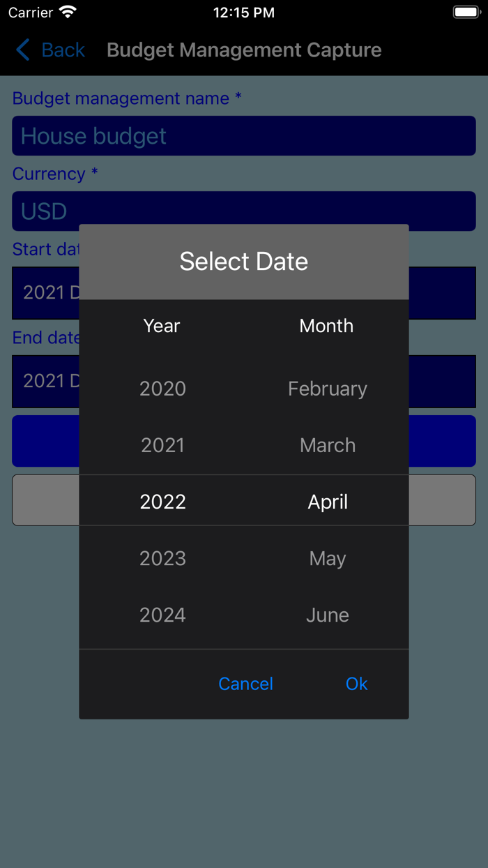
Task: Tap the USD currency field
Action: [244, 211]
